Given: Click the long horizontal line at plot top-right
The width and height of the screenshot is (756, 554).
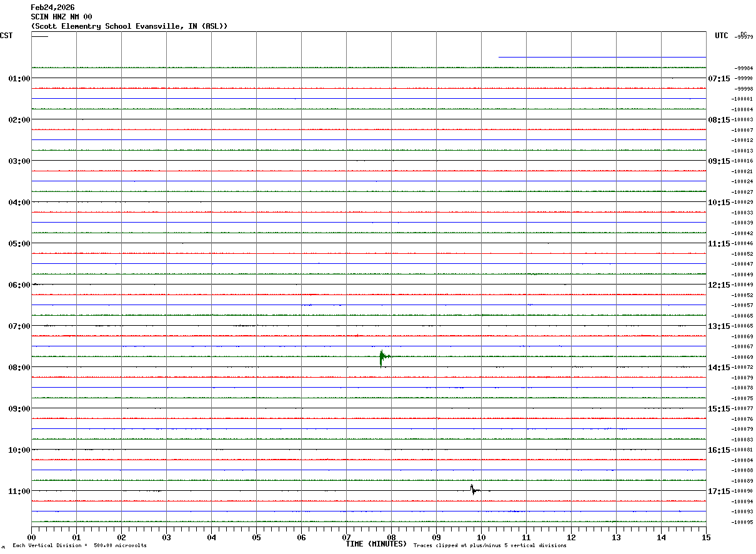Looking at the screenshot, I should [602, 58].
